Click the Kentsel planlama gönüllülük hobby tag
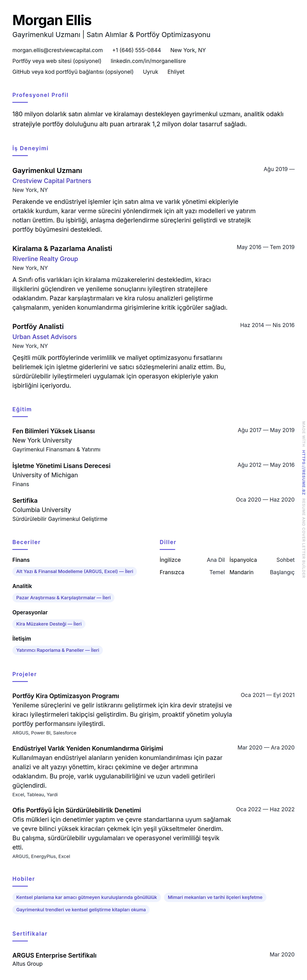 (x=86, y=897)
